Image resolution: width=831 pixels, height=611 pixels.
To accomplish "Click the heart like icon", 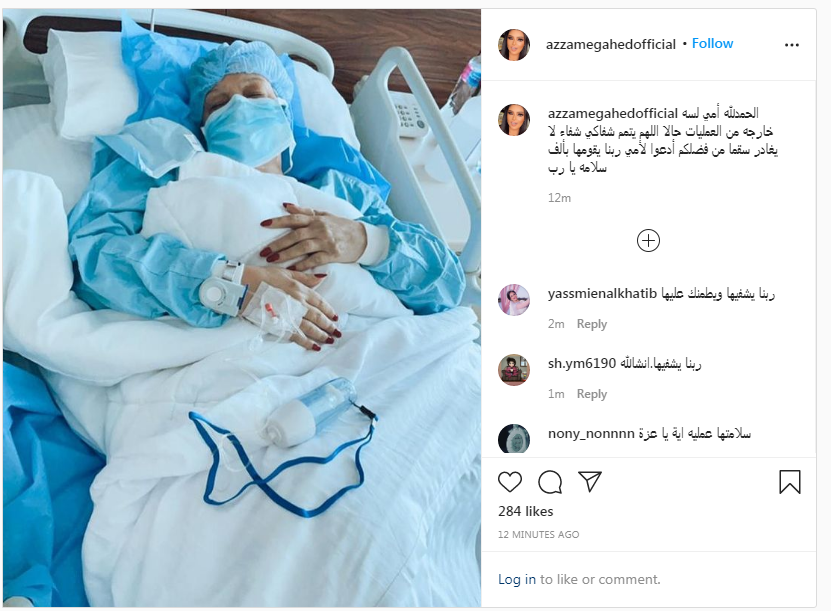I will (x=510, y=482).
